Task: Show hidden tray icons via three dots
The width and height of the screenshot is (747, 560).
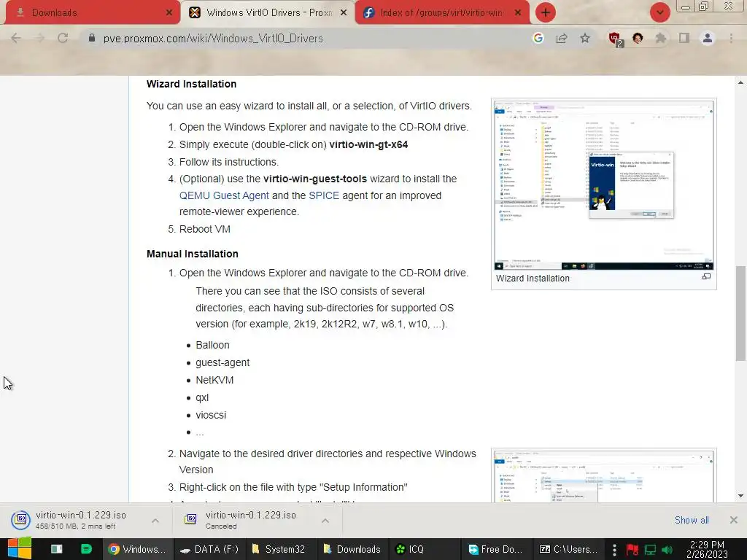Action: click(614, 550)
